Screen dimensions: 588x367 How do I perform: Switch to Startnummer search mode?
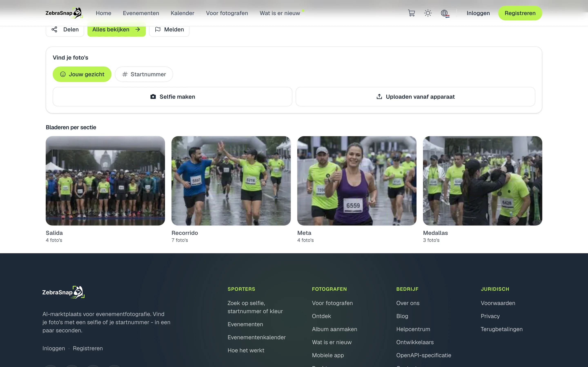coord(144,74)
